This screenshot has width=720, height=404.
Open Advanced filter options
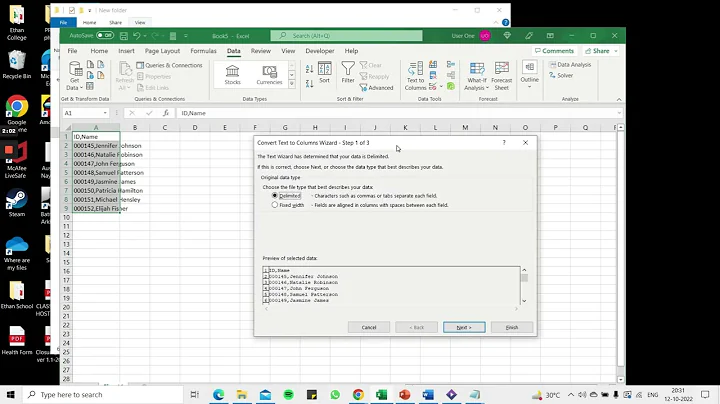[377, 87]
